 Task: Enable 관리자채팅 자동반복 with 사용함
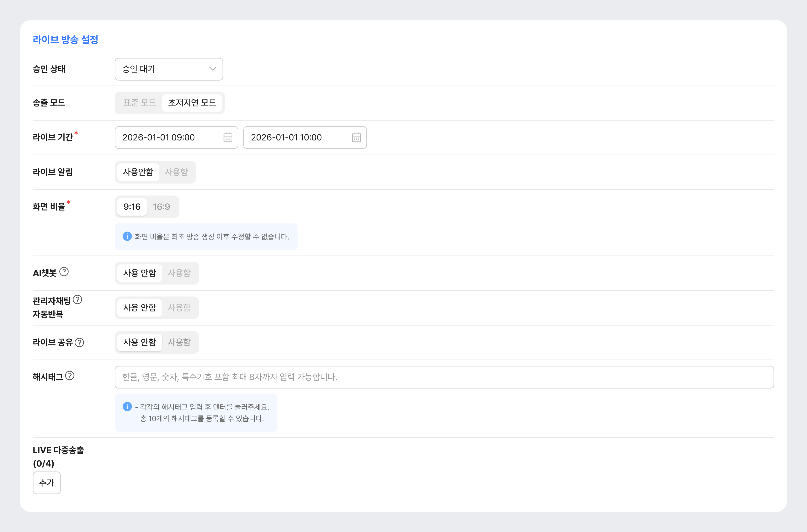[179, 308]
